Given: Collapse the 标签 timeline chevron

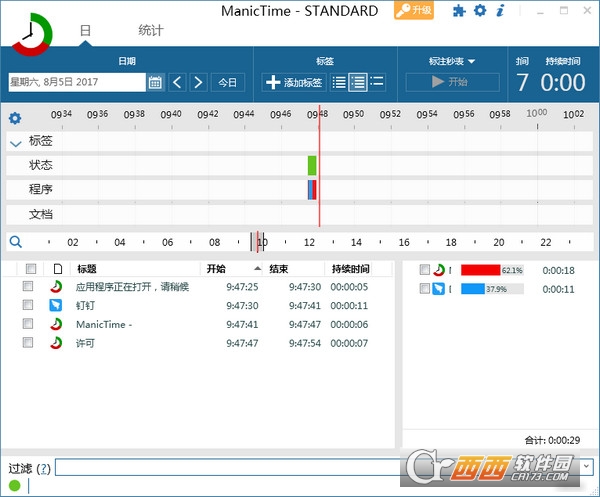Looking at the screenshot, I should coord(16,144).
